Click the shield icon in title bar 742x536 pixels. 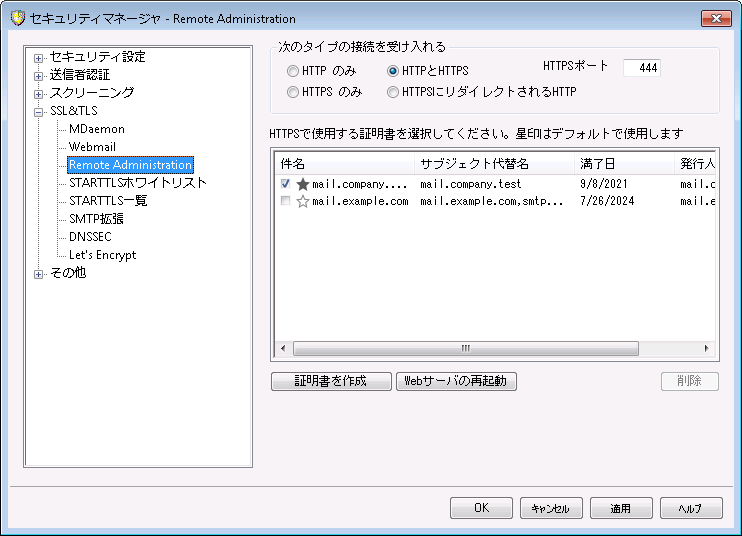(x=17, y=18)
